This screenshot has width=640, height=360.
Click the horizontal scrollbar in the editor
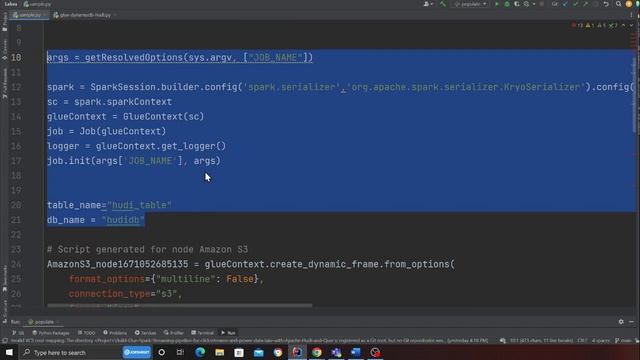point(180,305)
